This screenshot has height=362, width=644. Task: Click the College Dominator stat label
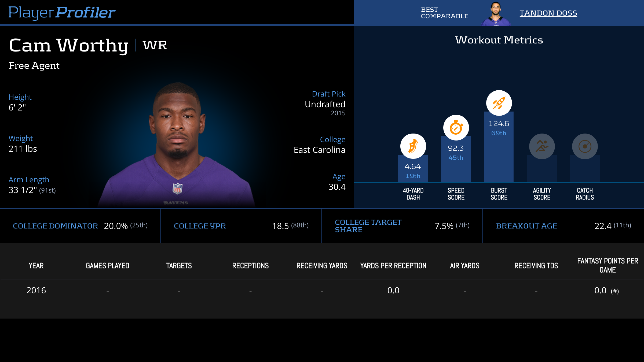(x=55, y=226)
